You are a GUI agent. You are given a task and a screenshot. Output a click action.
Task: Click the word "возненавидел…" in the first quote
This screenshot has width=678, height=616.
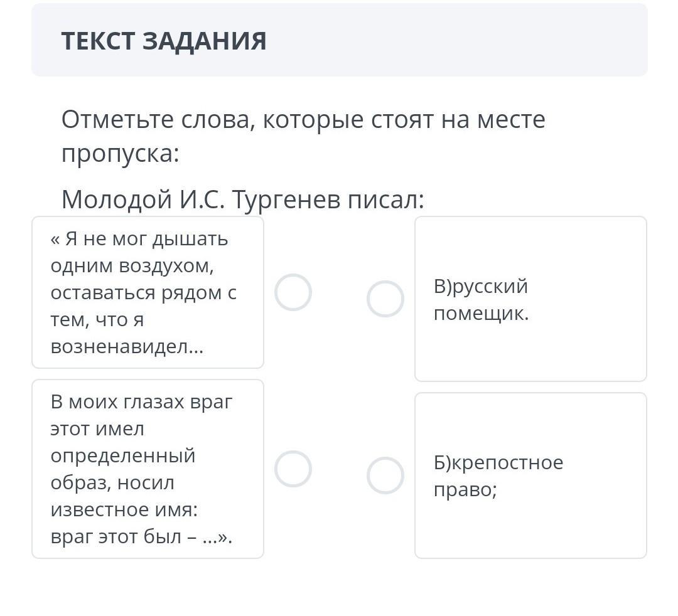point(127,347)
